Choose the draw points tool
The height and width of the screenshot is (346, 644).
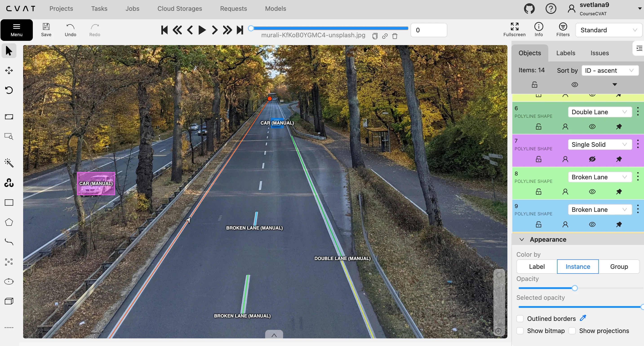pos(9,262)
